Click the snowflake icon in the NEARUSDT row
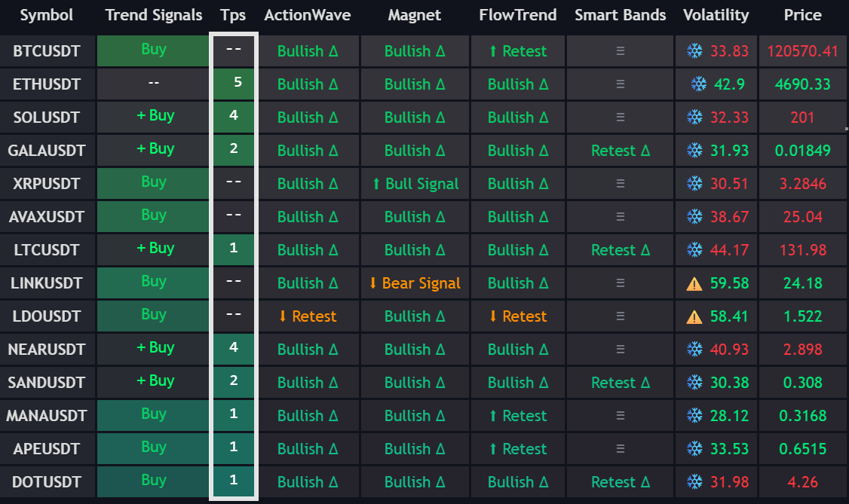 [694, 350]
